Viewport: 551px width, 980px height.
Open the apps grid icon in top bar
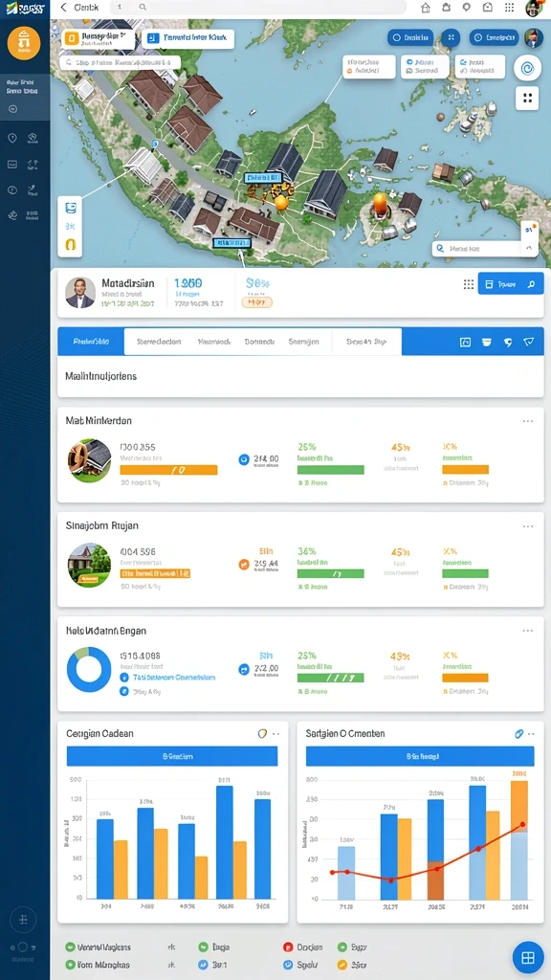point(510,8)
